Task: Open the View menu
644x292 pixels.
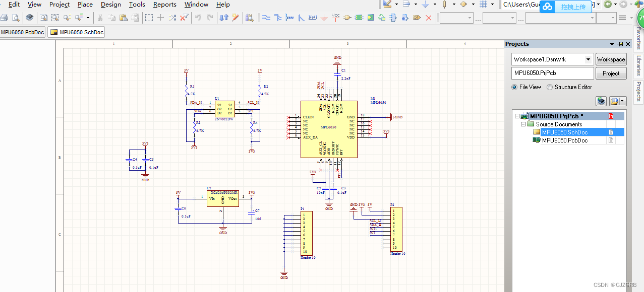Action: [34, 5]
